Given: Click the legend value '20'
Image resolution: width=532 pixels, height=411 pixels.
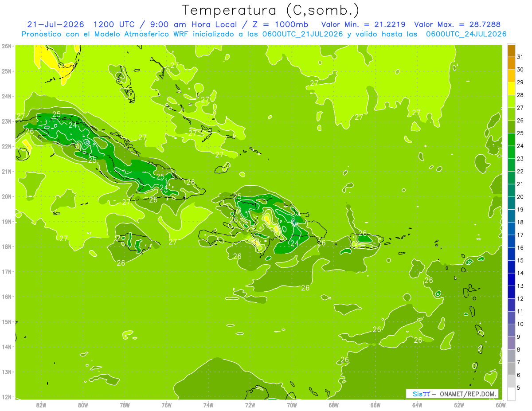Looking at the screenshot, I should pos(520,197).
